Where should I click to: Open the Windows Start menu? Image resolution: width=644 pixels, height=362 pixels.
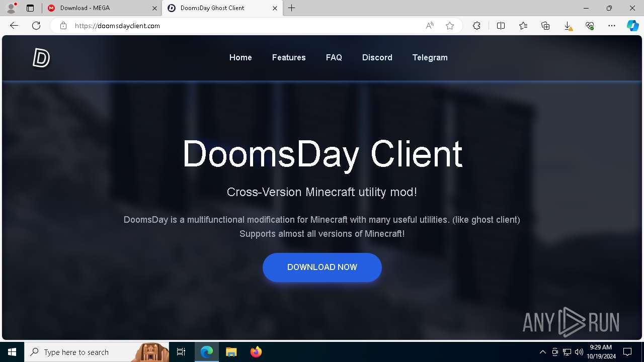pos(12,352)
